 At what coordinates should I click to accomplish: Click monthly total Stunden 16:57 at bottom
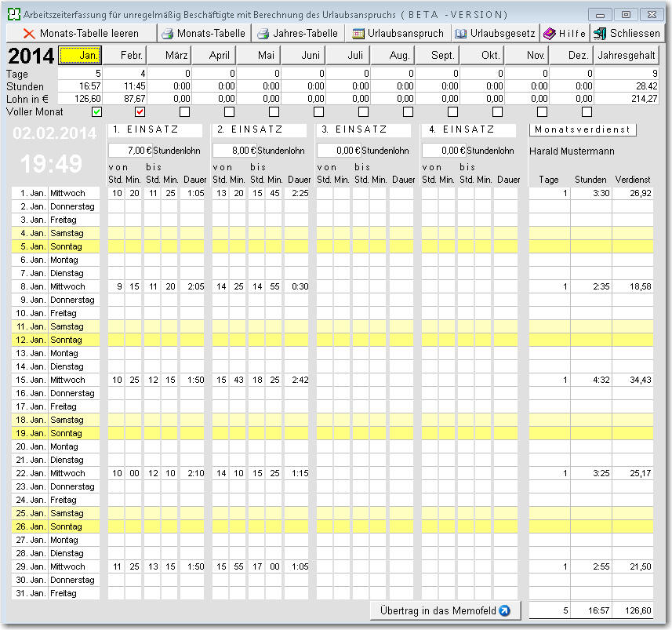(x=591, y=610)
